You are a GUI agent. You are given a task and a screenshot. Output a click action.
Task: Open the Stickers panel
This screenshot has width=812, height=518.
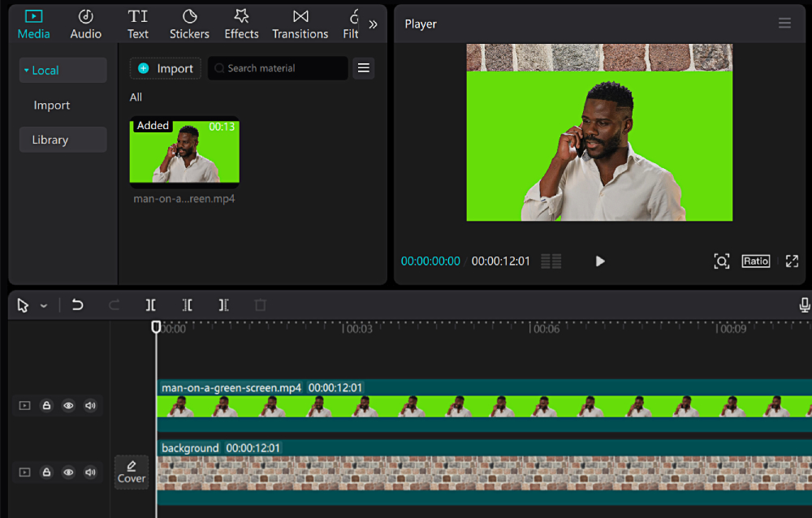[188, 24]
